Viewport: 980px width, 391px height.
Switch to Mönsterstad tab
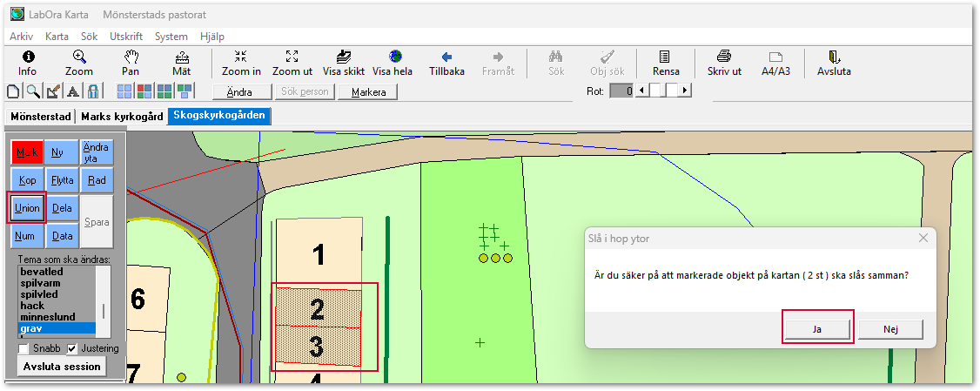click(x=41, y=117)
